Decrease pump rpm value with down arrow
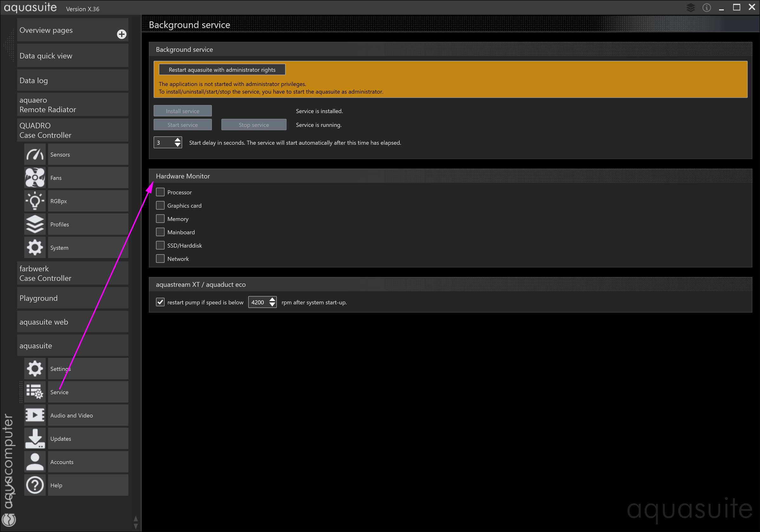This screenshot has width=760, height=532. (x=272, y=305)
